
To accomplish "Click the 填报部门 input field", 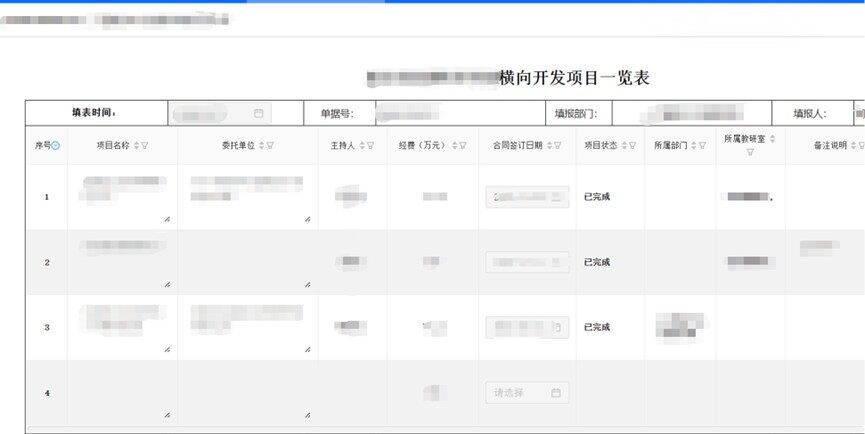I will pyautogui.click(x=690, y=114).
